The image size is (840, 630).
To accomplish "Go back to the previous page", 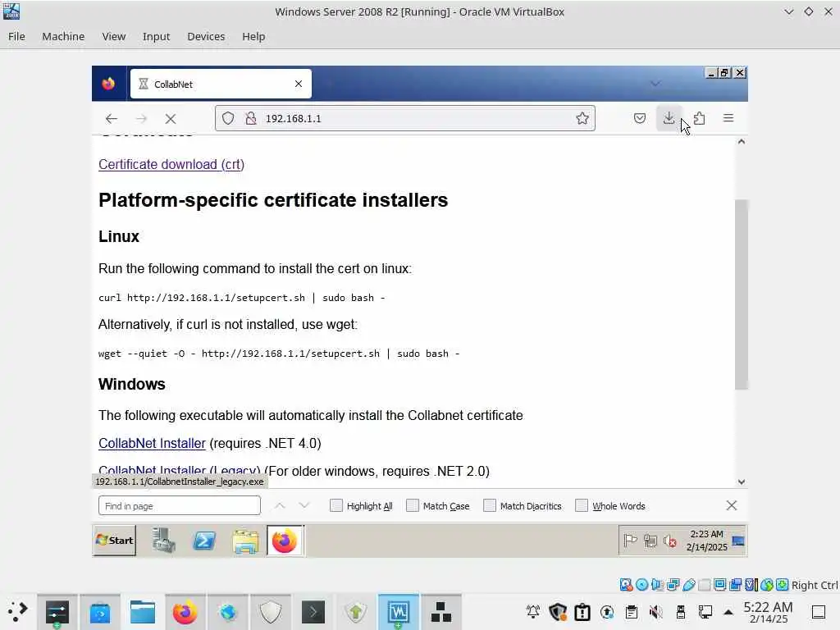I will tap(112, 119).
